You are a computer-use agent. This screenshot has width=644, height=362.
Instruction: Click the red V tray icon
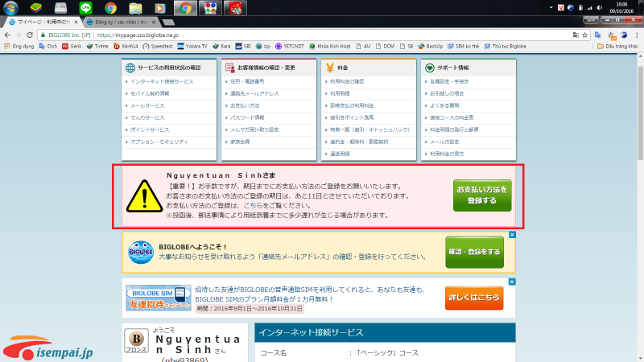(560, 7)
